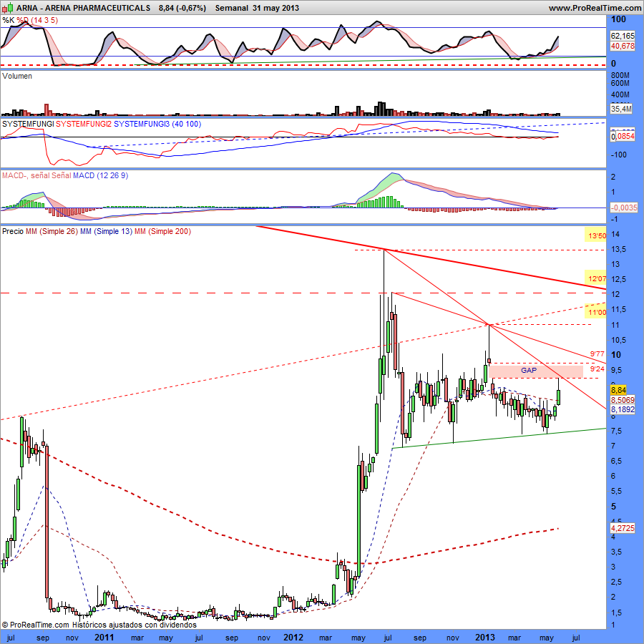Click the SYSTEMFUNGI indicator label
This screenshot has height=644, width=644.
click(28, 124)
